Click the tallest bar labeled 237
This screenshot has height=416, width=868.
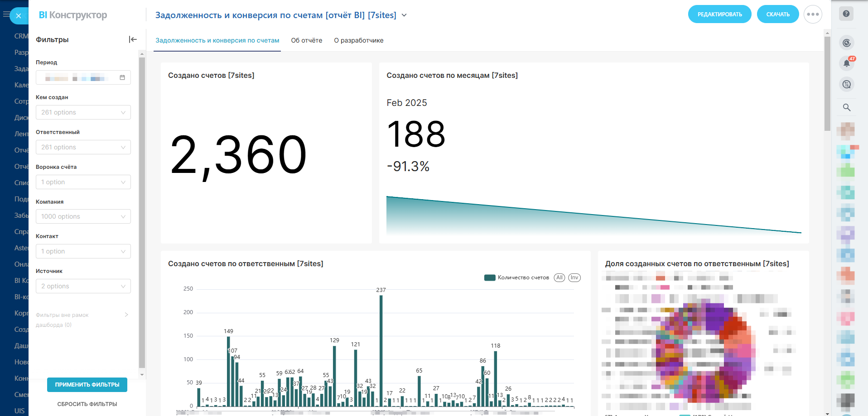point(381,351)
